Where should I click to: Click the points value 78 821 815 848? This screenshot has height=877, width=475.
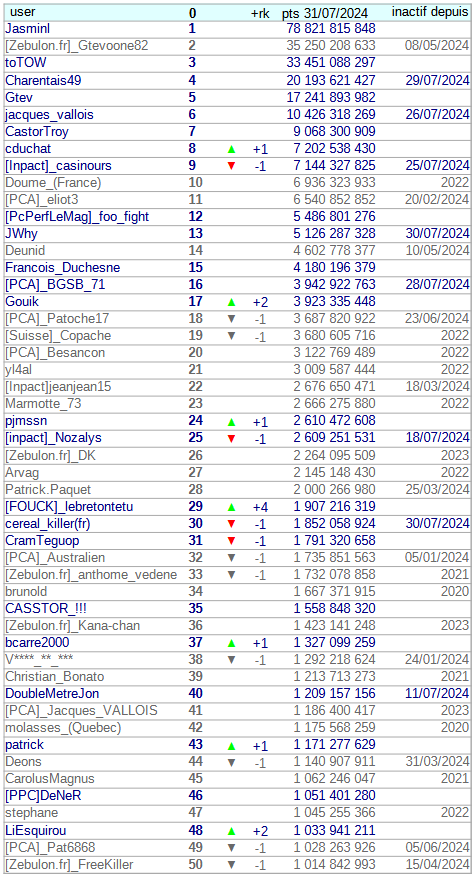click(x=331, y=29)
